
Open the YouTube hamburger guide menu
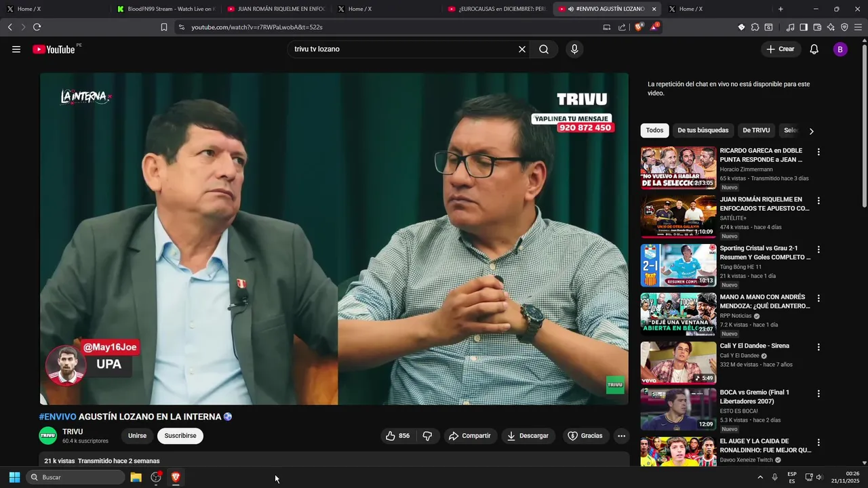[16, 49]
